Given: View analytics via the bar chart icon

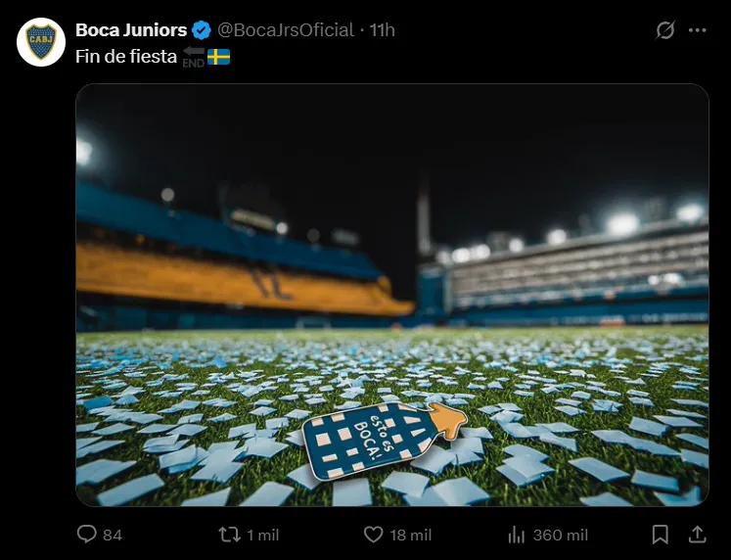Looking at the screenshot, I should coord(517,535).
